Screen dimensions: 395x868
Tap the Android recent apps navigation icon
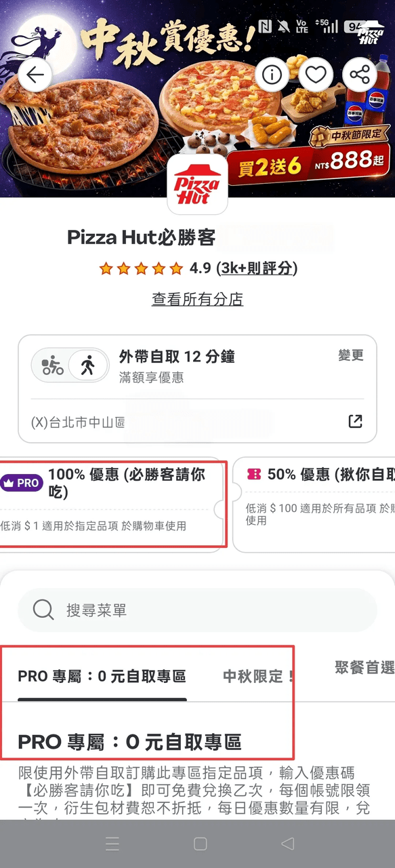pyautogui.click(x=112, y=844)
